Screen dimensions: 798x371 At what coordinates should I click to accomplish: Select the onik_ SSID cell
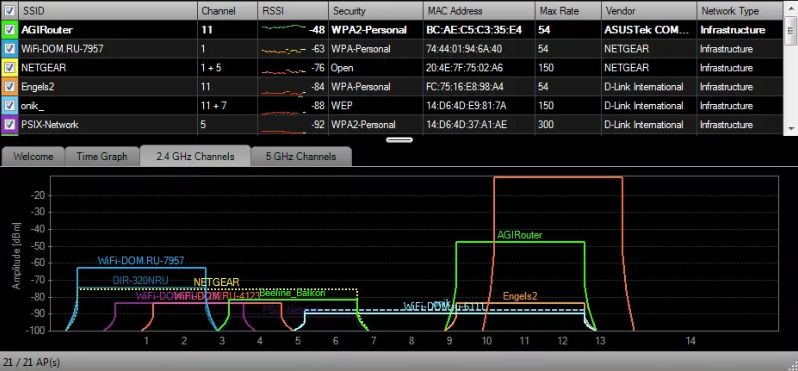click(107, 106)
